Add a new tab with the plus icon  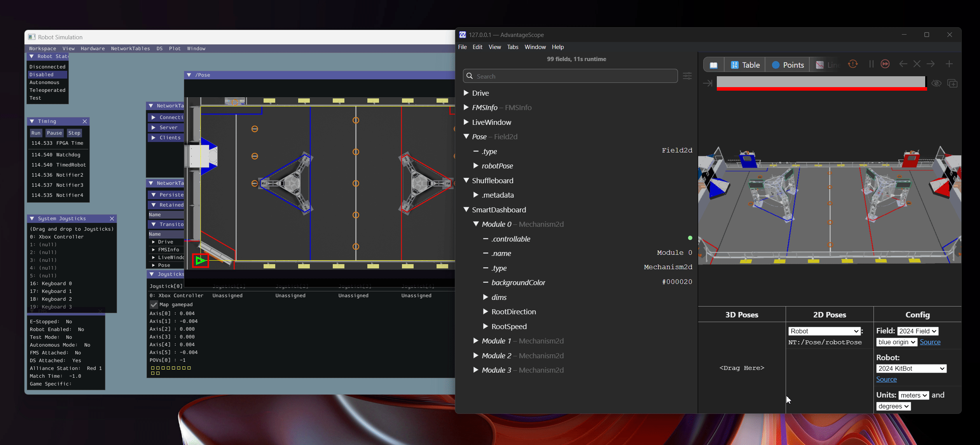point(949,64)
